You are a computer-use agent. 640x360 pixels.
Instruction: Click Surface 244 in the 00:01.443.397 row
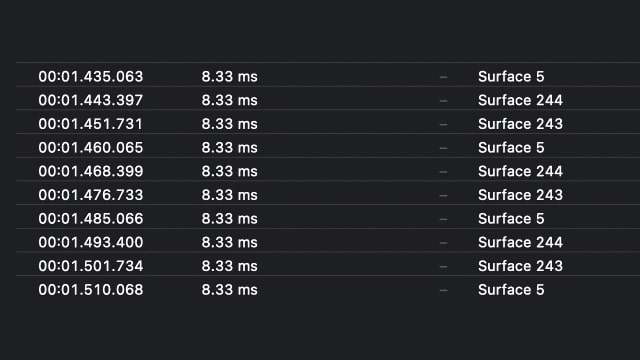[x=520, y=100]
